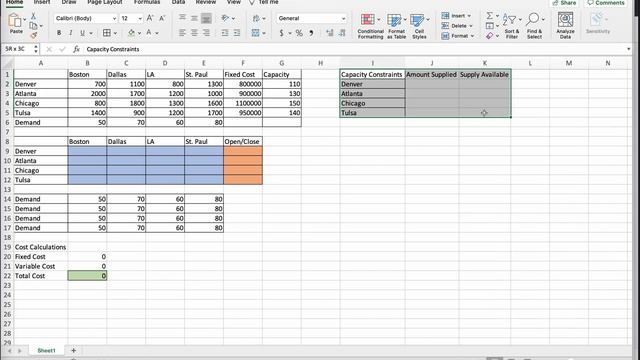Screen dimensions: 640x360
Task: Increase decimal places
Action: pos(330,33)
